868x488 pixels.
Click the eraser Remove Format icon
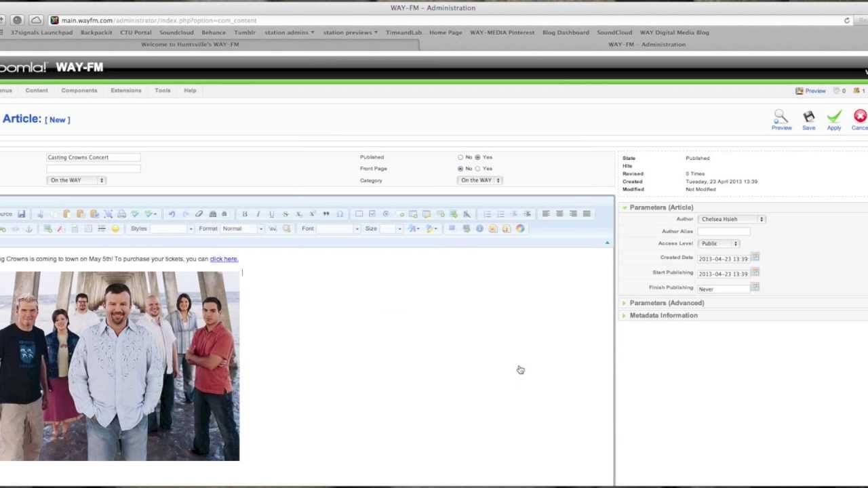tap(199, 213)
